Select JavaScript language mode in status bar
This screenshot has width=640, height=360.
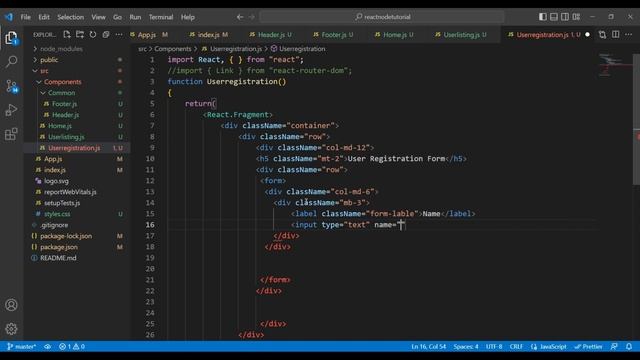pos(549,347)
